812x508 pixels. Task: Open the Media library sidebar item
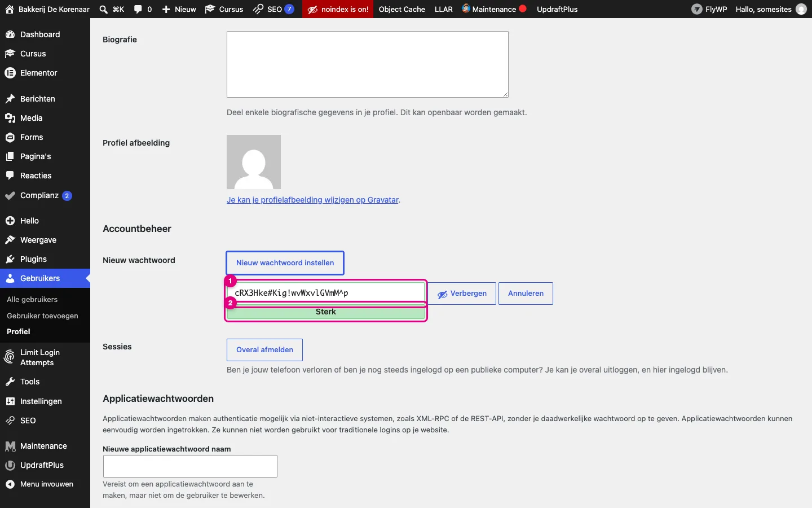click(45, 118)
